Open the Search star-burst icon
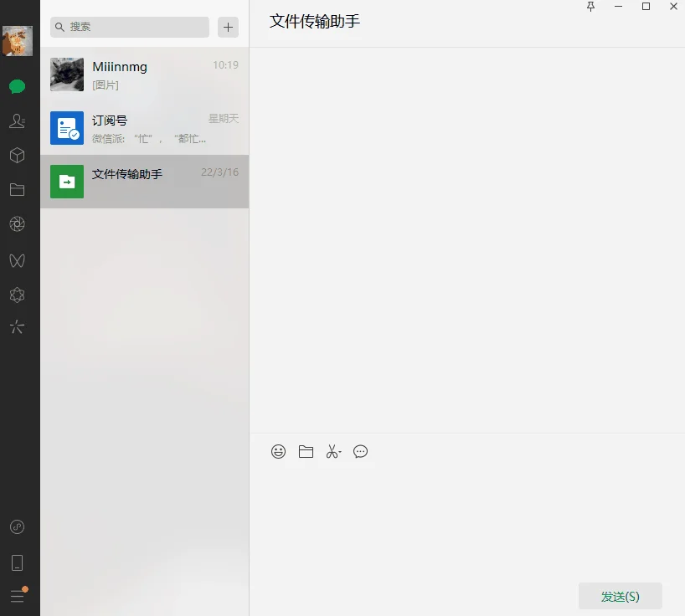Viewport: 685px width, 616px height. (17, 326)
